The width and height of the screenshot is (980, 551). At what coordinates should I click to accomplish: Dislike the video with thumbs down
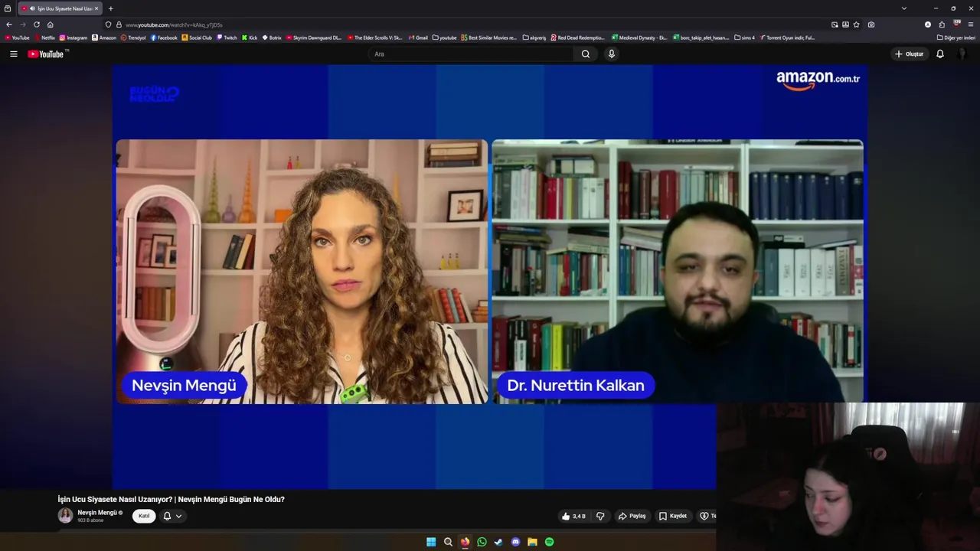pos(600,516)
